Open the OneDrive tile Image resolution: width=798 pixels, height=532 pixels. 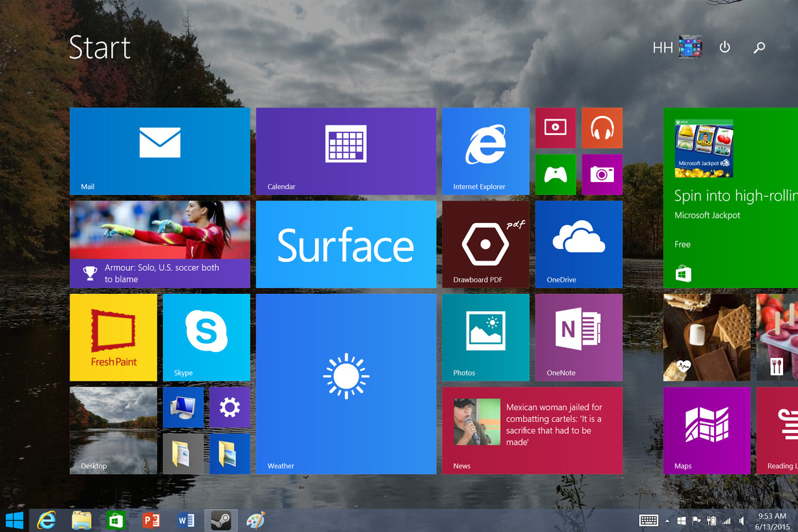click(578, 244)
